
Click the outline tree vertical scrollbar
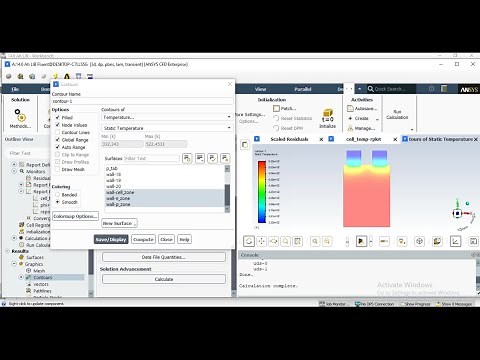(x=91, y=272)
